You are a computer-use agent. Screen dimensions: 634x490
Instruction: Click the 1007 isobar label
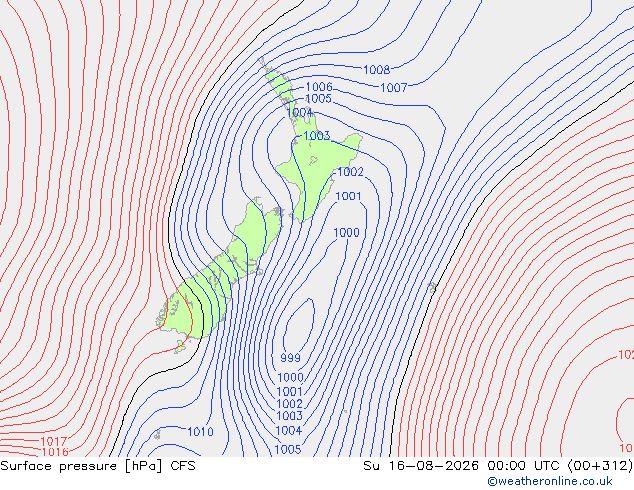click(x=393, y=87)
